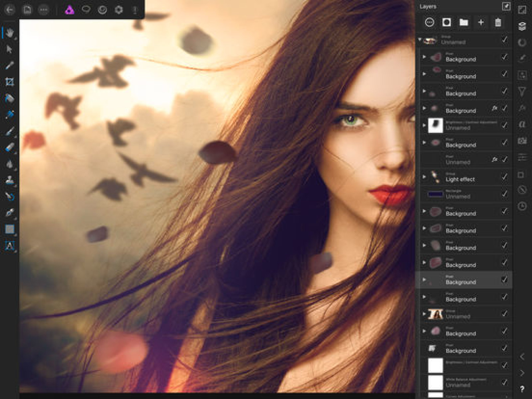
Task: Open the document menu with three dots
Action: (x=43, y=10)
